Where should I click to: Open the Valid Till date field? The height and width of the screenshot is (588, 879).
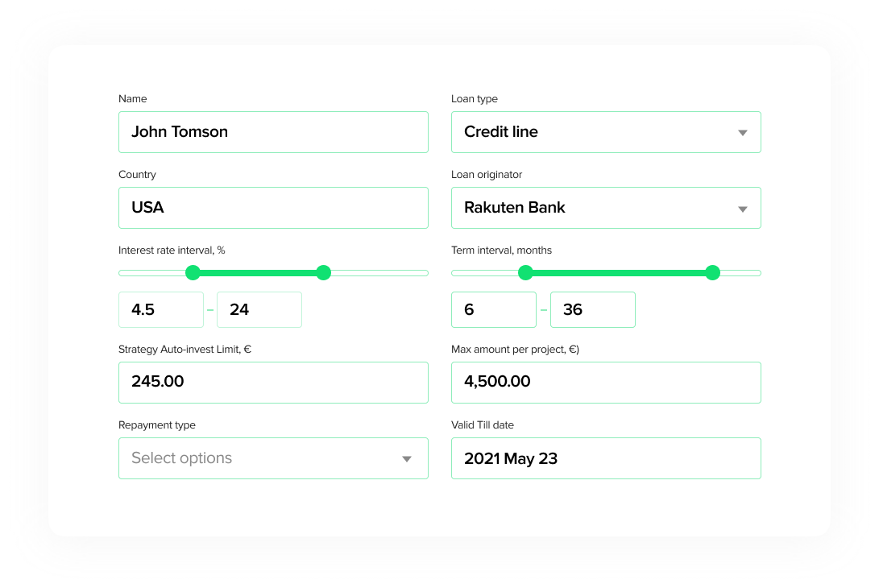(x=606, y=458)
